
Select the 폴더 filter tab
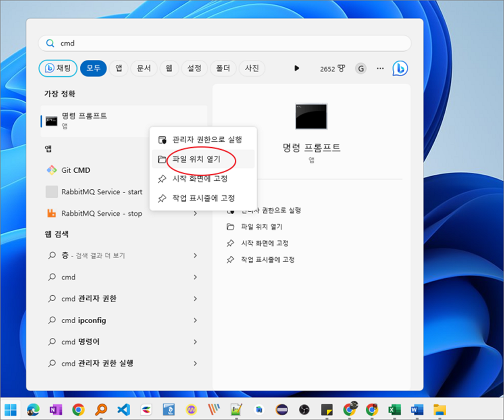click(x=223, y=68)
